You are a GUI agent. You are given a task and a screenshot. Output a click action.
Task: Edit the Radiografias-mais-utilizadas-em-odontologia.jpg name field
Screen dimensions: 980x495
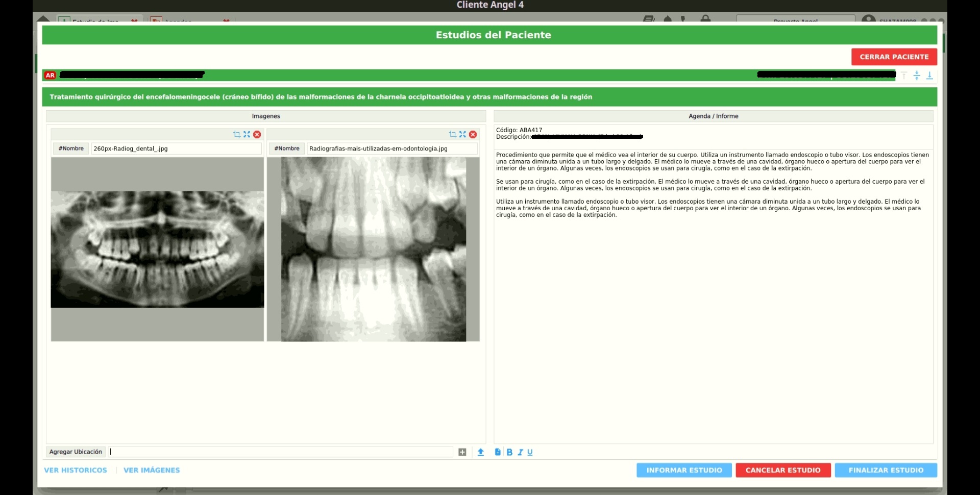(392, 148)
